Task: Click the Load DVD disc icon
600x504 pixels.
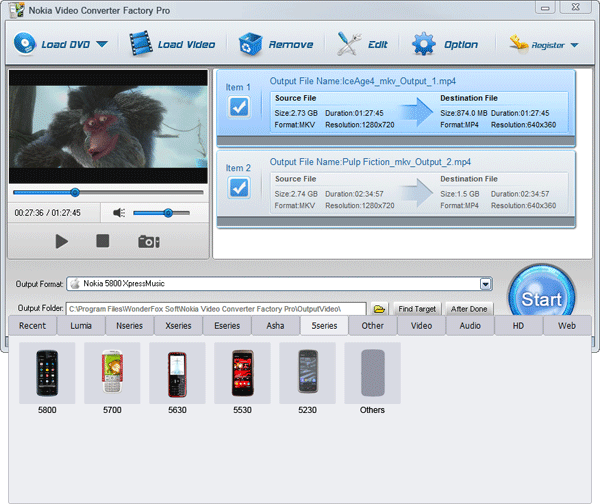Action: point(25,44)
